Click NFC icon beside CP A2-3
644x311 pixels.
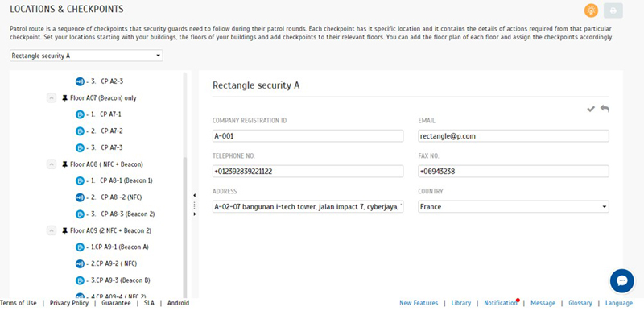(x=80, y=81)
